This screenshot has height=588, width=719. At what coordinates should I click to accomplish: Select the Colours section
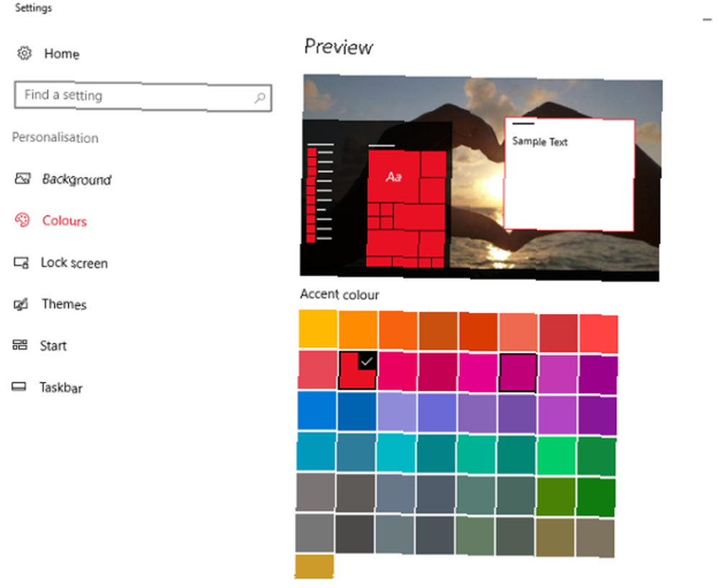[64, 221]
